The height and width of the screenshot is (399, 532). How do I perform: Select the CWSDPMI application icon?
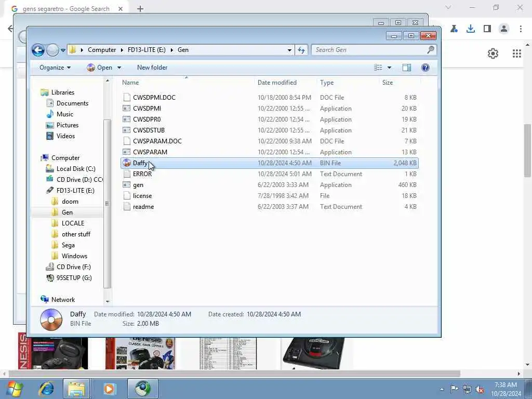coord(127,108)
